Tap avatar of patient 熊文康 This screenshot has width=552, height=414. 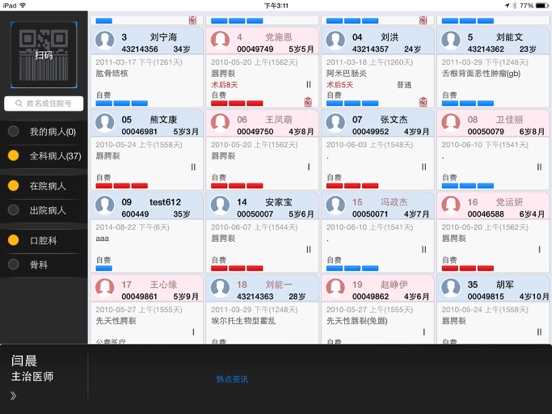point(105,123)
